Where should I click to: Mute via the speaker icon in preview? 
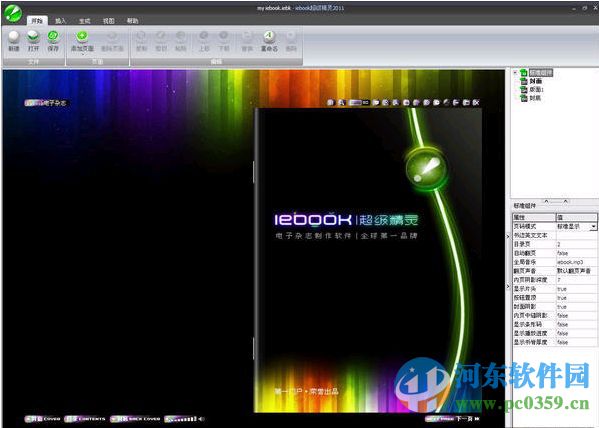click(x=201, y=419)
